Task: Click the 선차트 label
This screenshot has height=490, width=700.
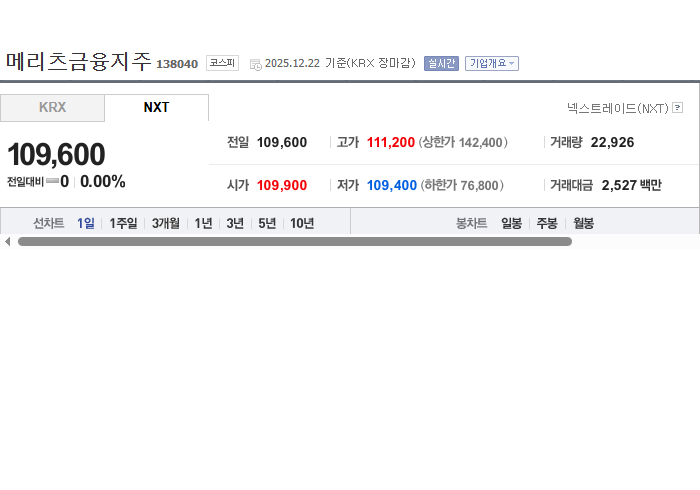Action: point(49,223)
